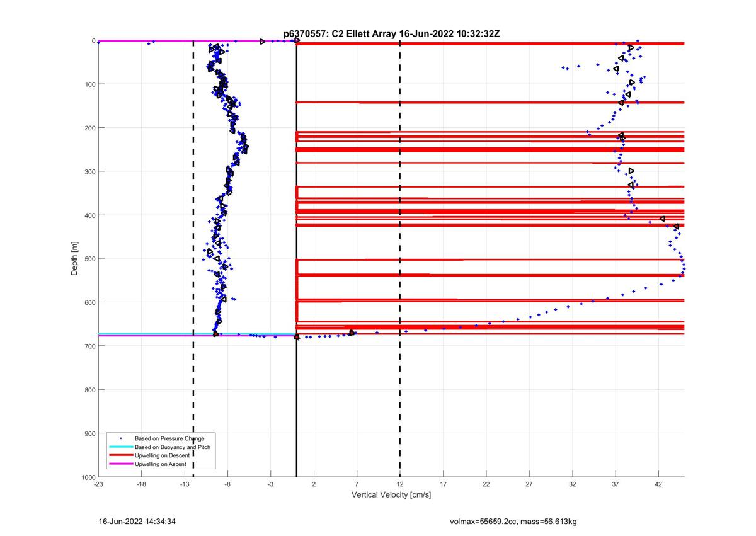The width and height of the screenshot is (756, 536).
Task: Click the depth tick label '800'
Action: (89, 390)
